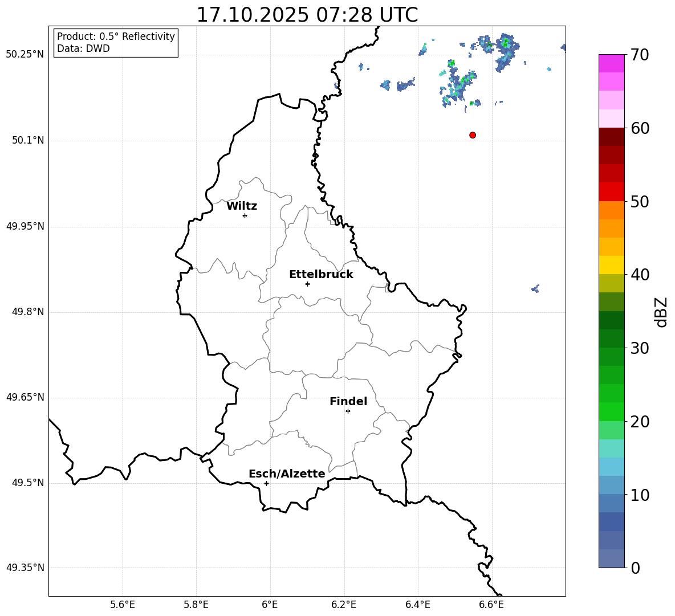Viewport: 675px width, 616px height.
Task: Click the latitude label '50.25°N'
Action: click(25, 55)
